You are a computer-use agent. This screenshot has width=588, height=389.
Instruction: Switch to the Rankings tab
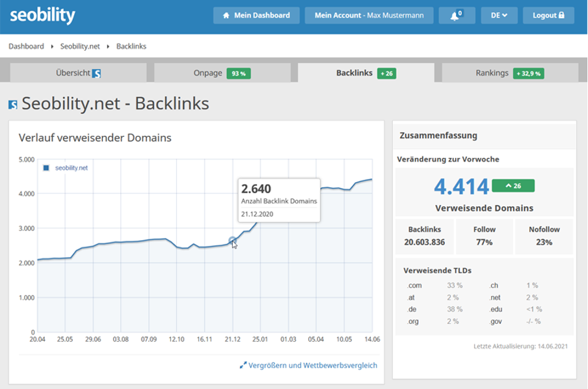click(x=509, y=73)
